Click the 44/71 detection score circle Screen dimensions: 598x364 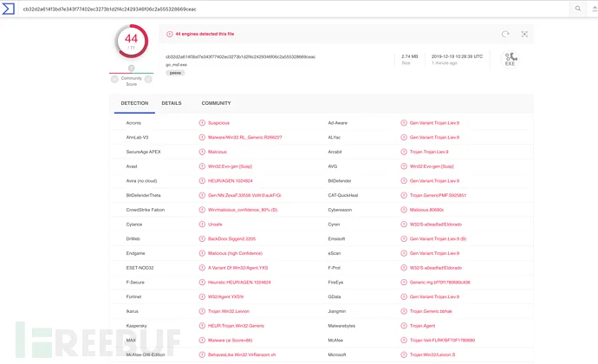[132, 41]
